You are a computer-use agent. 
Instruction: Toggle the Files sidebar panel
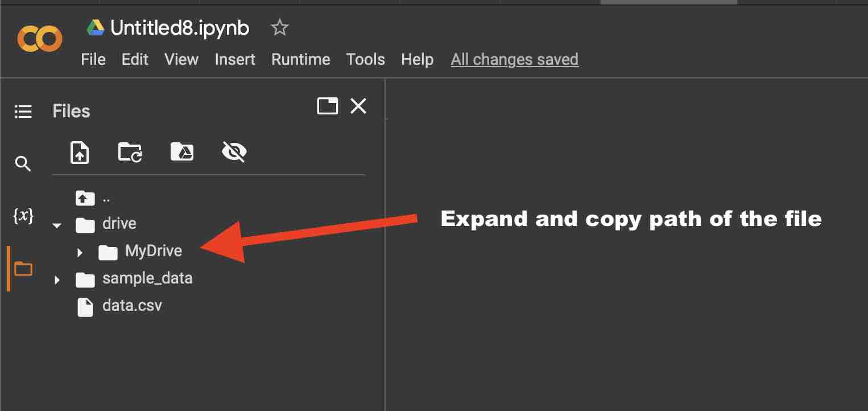23,268
